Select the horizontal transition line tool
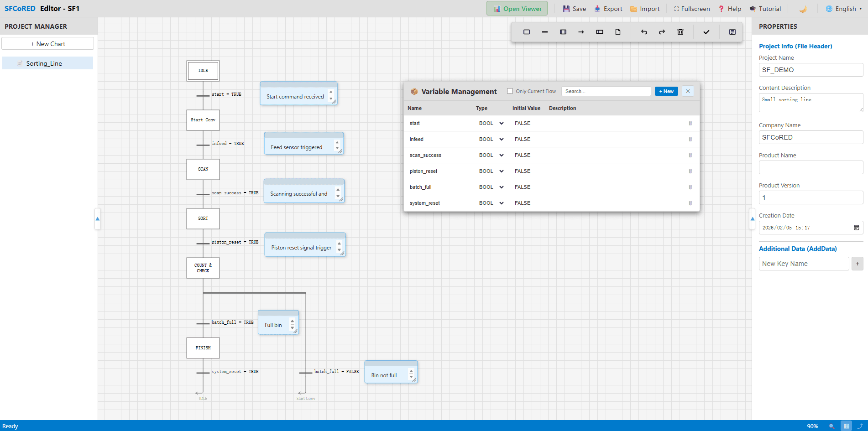Screen dimensions: 868x431 544,32
